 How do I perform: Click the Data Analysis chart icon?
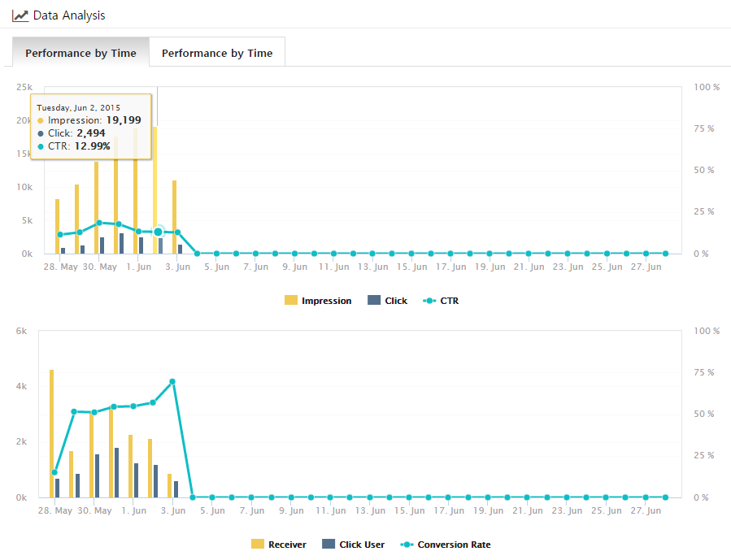pyautogui.click(x=20, y=15)
